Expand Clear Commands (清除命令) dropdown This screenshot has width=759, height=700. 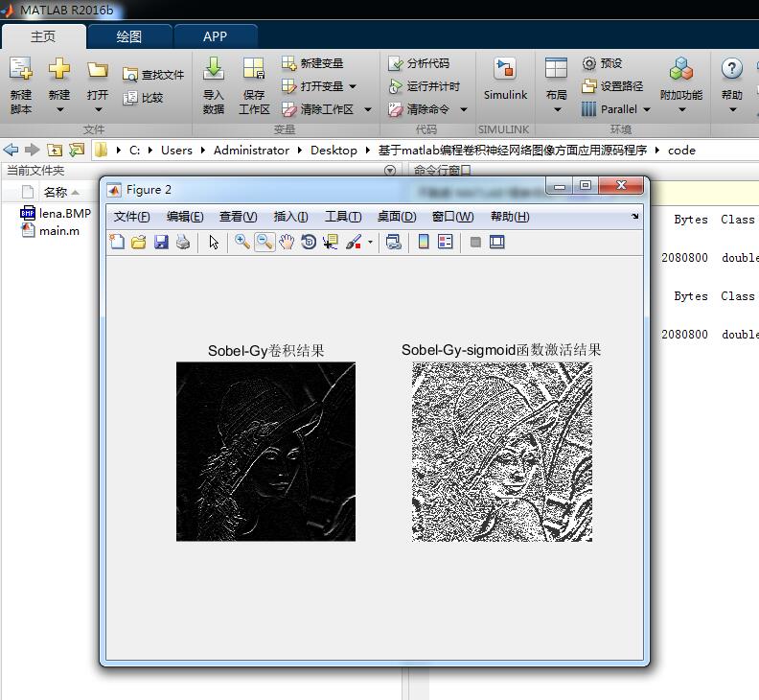tap(464, 110)
